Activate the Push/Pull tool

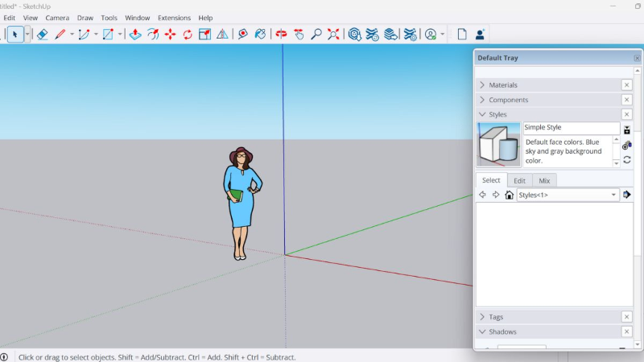[x=135, y=35]
